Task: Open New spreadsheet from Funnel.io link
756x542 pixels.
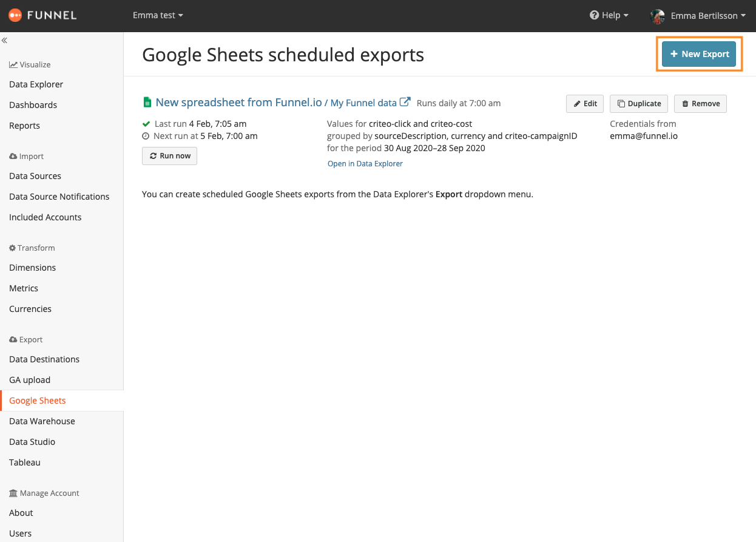Action: pos(239,103)
